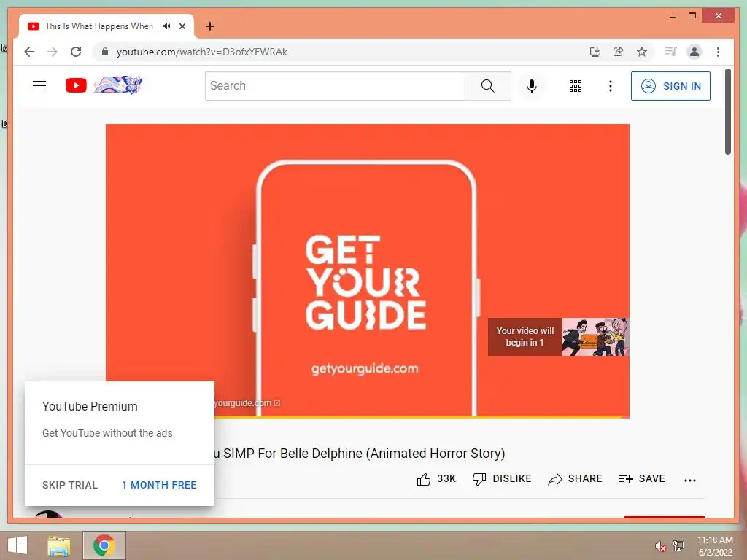The width and height of the screenshot is (747, 560).
Task: Open the browser media controls icon
Action: tap(671, 52)
